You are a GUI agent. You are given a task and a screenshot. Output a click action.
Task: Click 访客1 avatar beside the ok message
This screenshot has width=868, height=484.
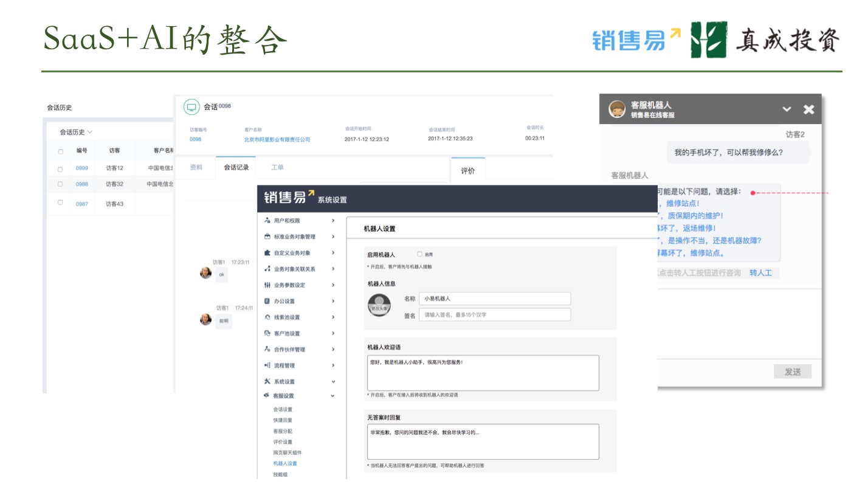click(206, 272)
